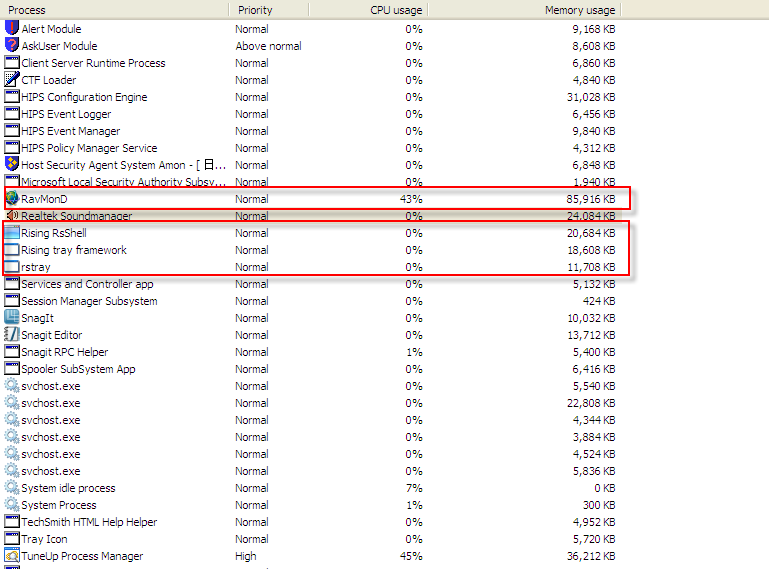This screenshot has width=769, height=569.
Task: Click the SnagIt application icon
Action: (x=12, y=317)
